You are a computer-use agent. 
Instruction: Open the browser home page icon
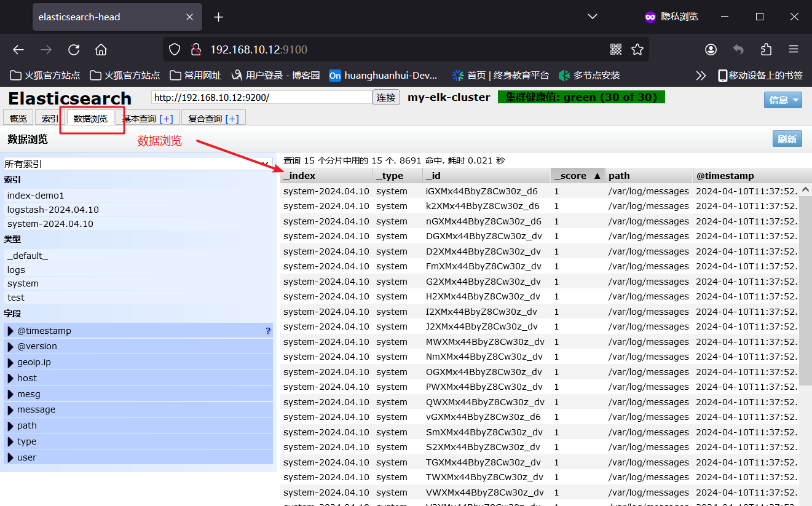(x=101, y=50)
